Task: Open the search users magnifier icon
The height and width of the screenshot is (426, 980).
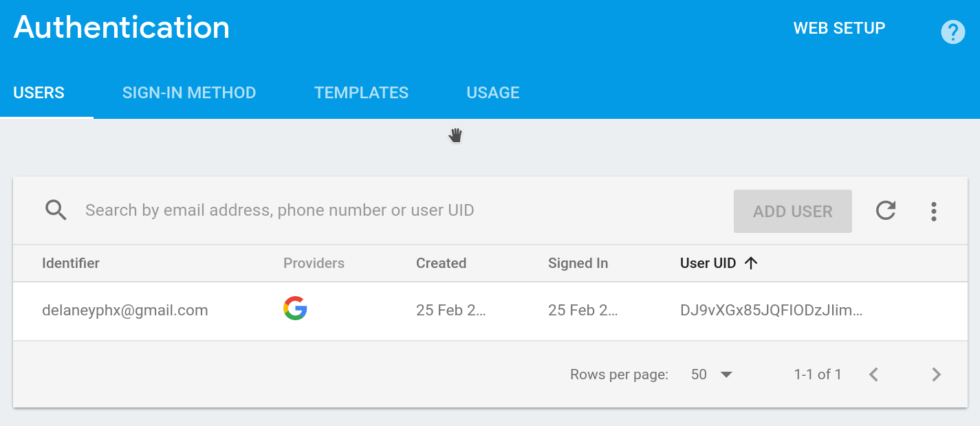Action: pyautogui.click(x=55, y=210)
